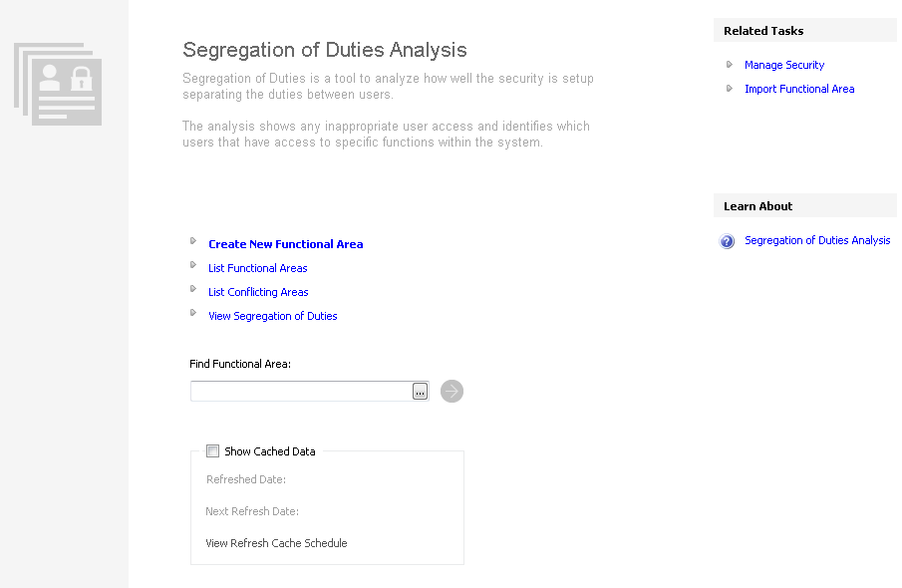
Task: Click View Refresh Cache Schedule
Action: coord(276,543)
